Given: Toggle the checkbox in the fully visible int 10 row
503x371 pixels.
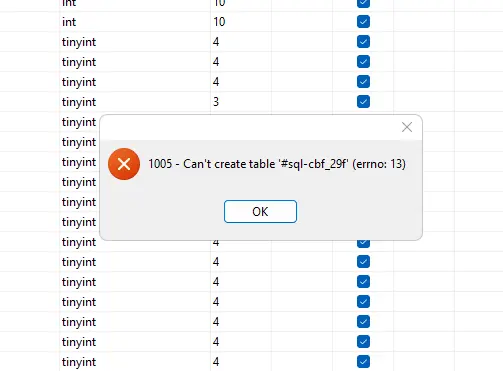Looking at the screenshot, I should [x=363, y=22].
